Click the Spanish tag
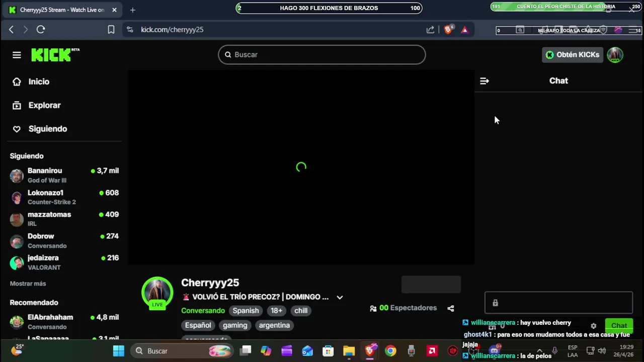The height and width of the screenshot is (362, 644). pos(246,311)
